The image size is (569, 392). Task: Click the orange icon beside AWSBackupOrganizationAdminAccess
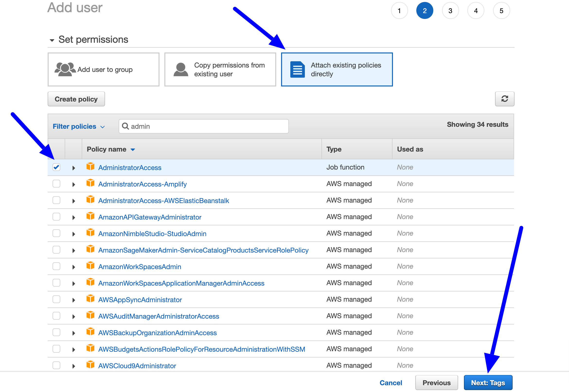point(90,332)
